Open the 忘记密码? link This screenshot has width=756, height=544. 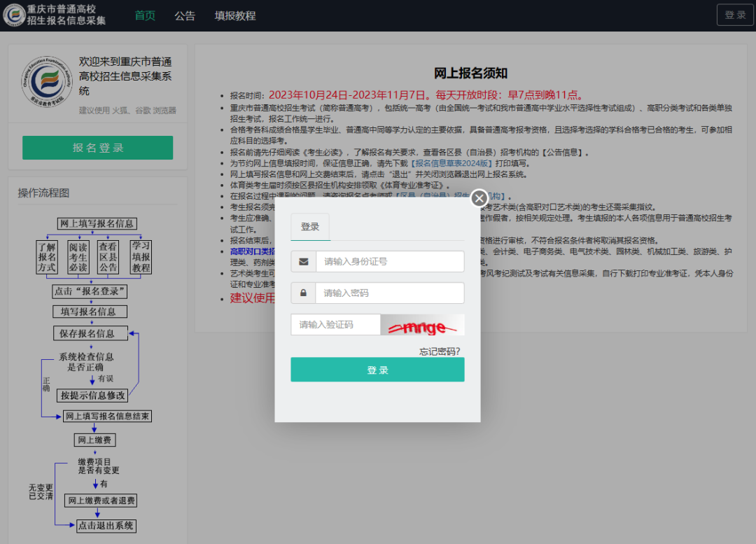(x=439, y=351)
